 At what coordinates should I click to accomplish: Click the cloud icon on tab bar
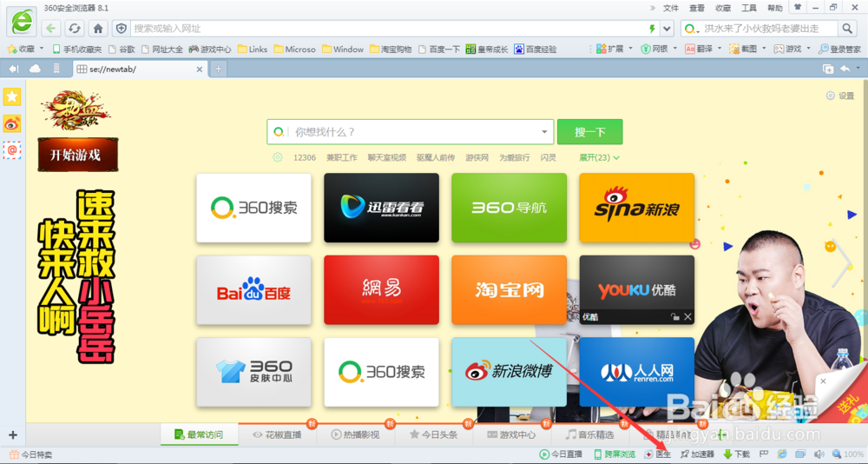click(35, 69)
